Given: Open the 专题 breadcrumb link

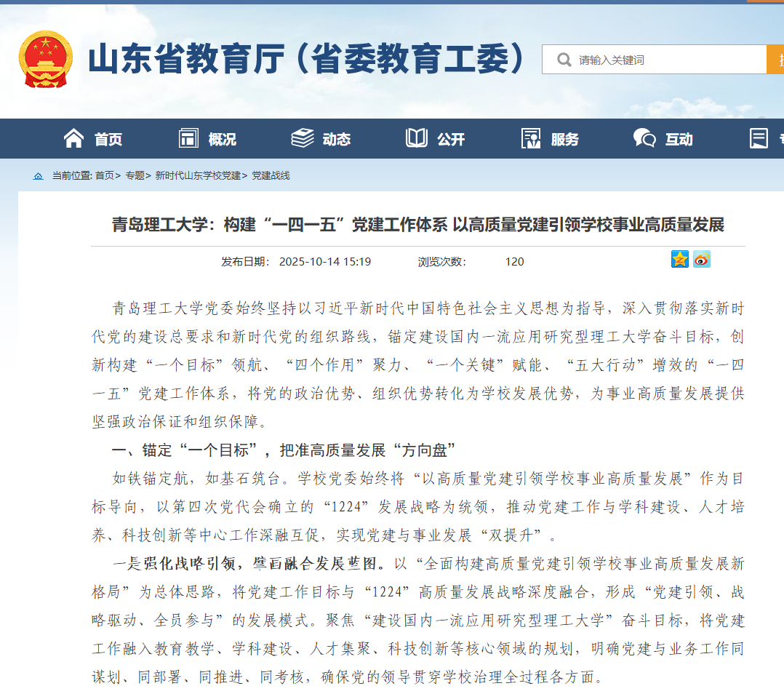Looking at the screenshot, I should [x=135, y=176].
